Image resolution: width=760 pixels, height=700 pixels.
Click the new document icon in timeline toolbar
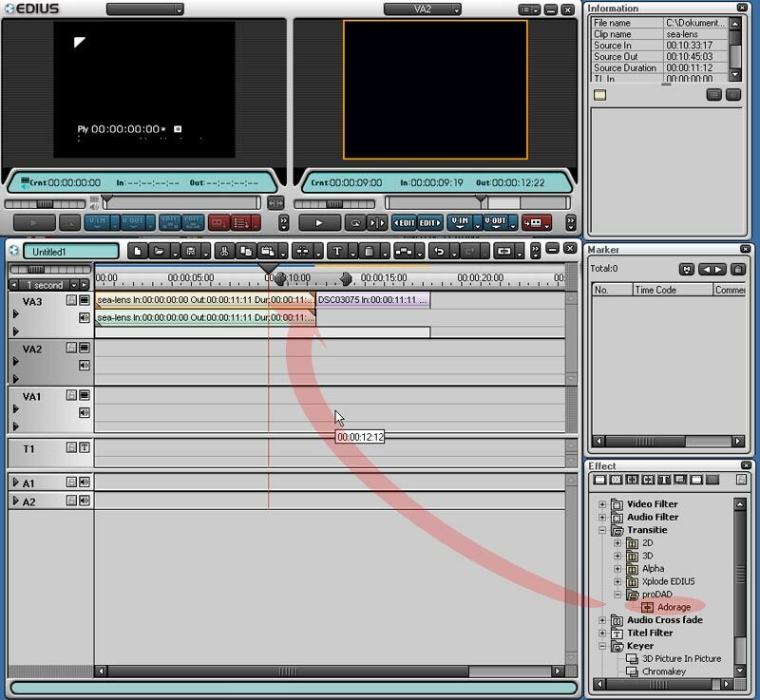(138, 251)
